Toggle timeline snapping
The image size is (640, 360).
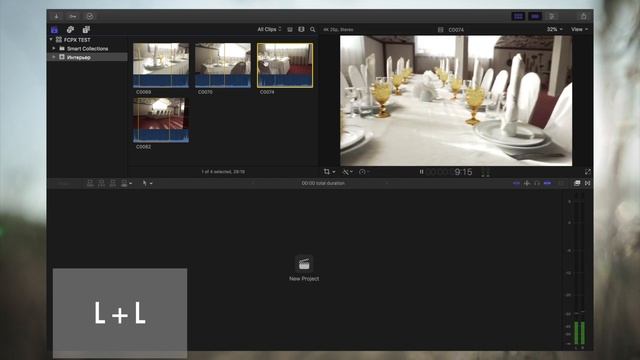548,183
